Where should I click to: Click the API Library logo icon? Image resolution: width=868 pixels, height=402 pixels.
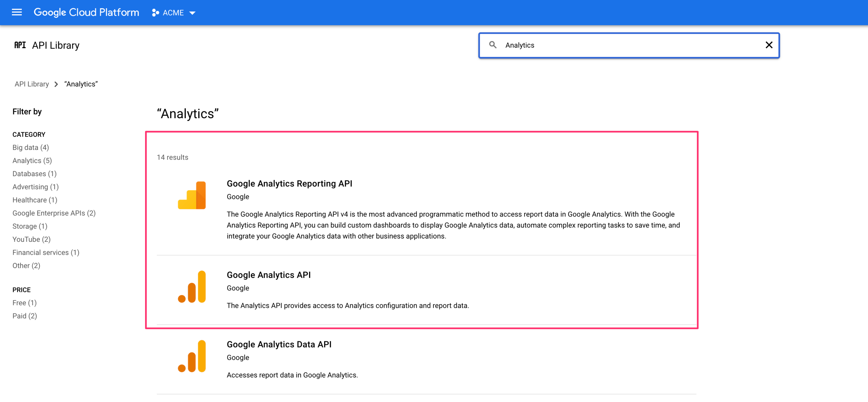(20, 45)
